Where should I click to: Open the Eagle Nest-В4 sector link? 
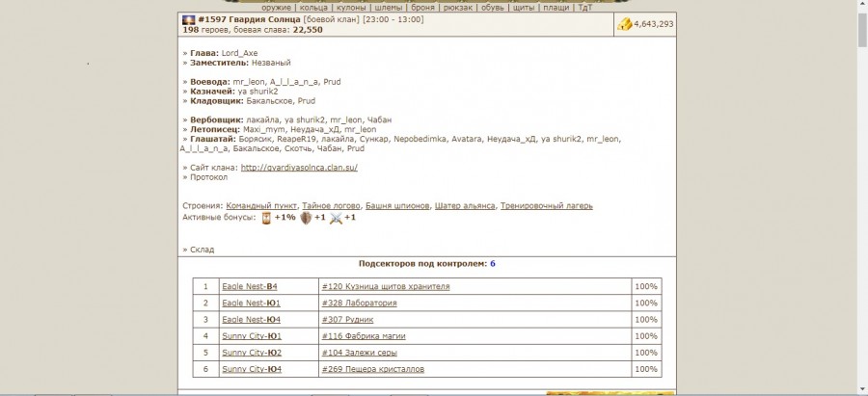click(250, 286)
